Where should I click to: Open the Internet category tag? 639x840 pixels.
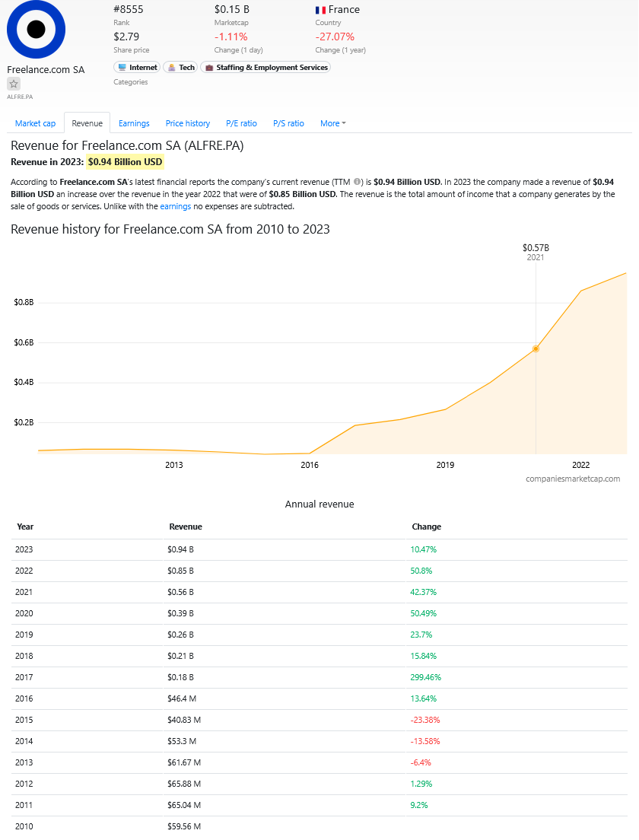(x=137, y=68)
